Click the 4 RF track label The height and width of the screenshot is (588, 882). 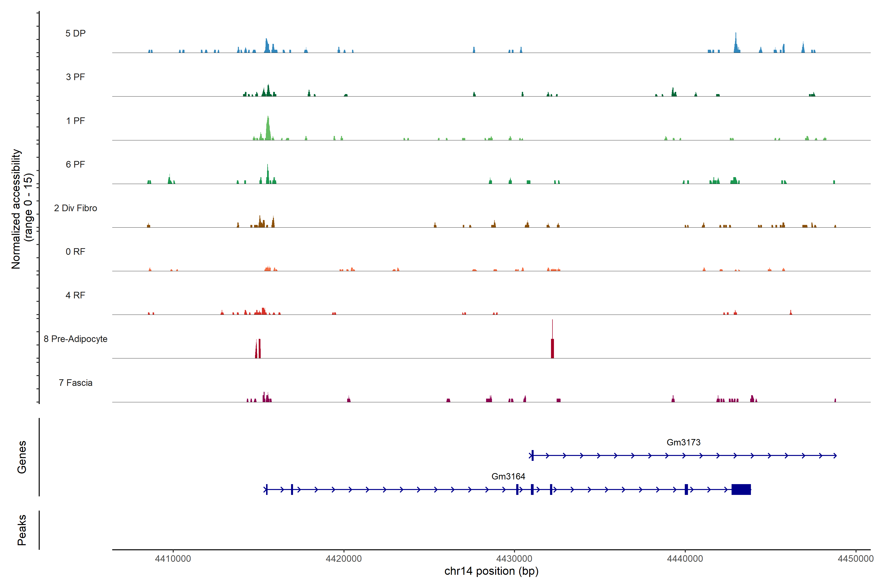[75, 295]
